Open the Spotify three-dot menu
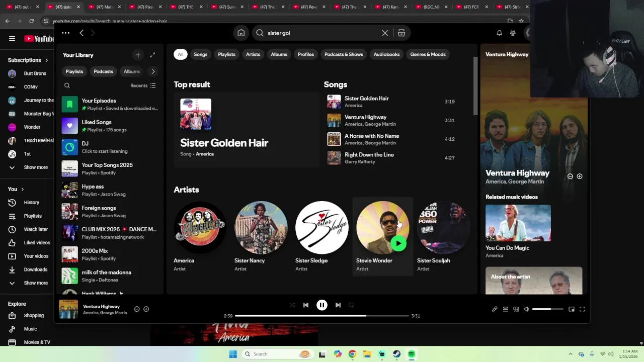Viewport: 644px width, 362px height. tap(65, 33)
